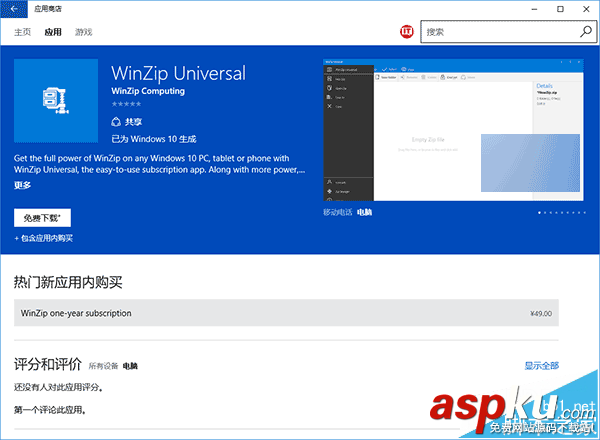Click '已为 Windows 10 生成' text
The height and width of the screenshot is (440, 600).
coord(154,139)
